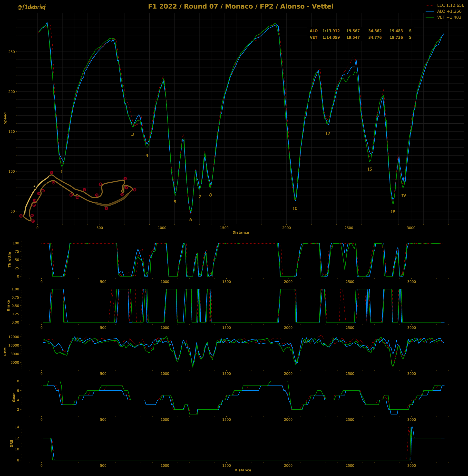Click the Gear axis label
The image size is (468, 476).
pyautogui.click(x=14, y=397)
